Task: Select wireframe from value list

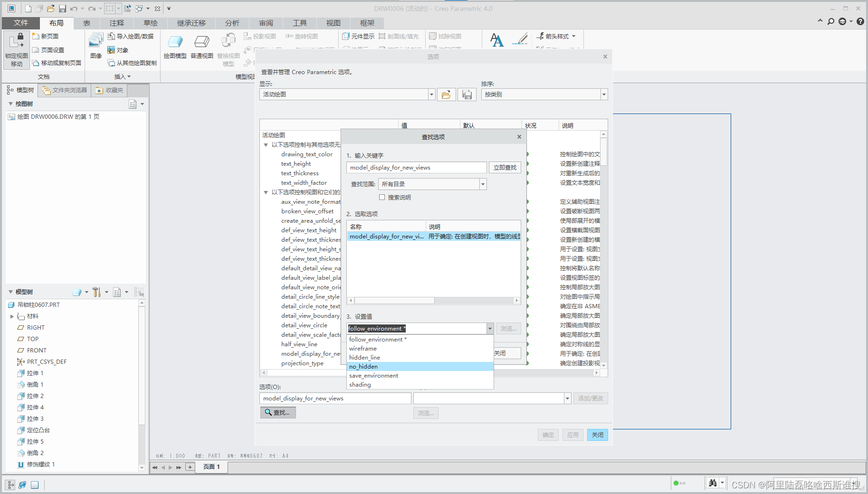Action: [420, 349]
